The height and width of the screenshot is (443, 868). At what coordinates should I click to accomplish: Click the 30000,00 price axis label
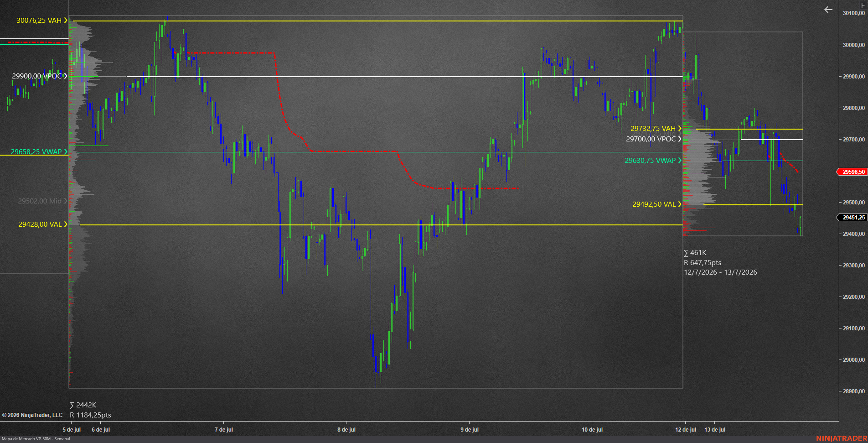854,45
